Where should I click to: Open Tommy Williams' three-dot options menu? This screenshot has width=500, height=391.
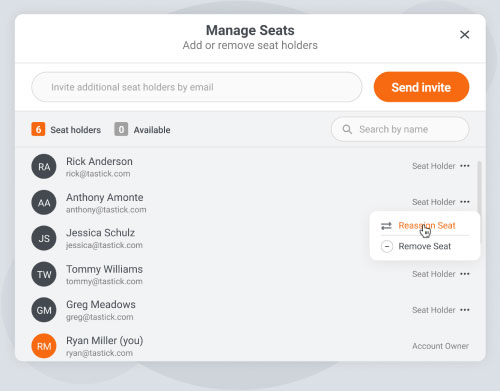coord(465,274)
